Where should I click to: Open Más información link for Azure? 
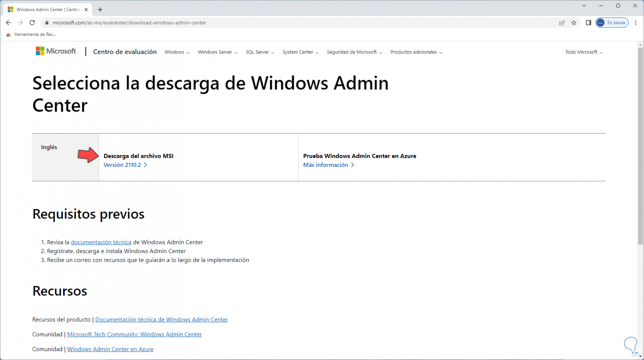tap(329, 165)
